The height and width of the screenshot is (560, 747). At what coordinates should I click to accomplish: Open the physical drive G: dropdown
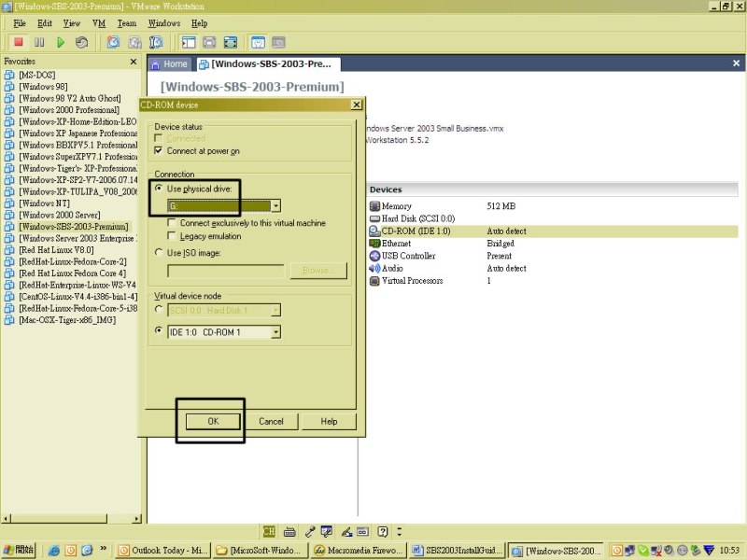[275, 205]
